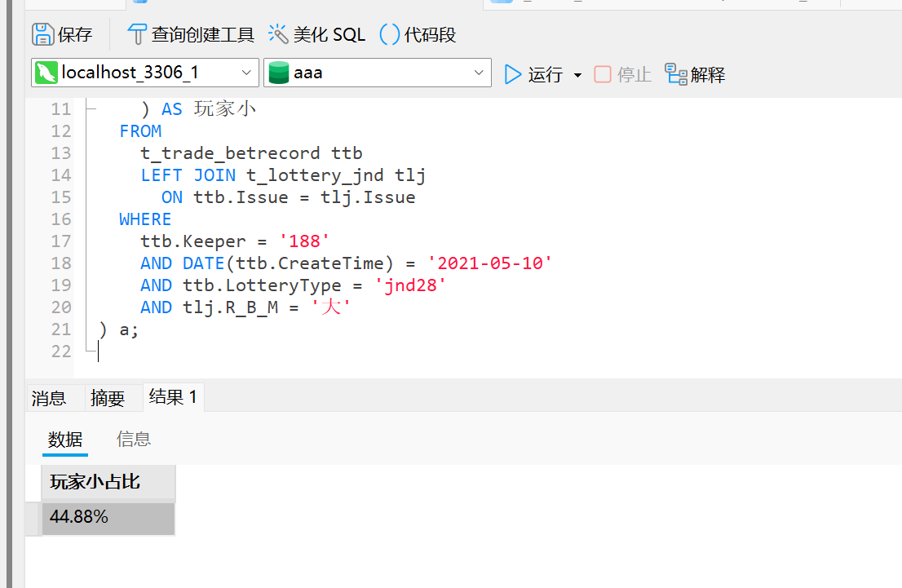The height and width of the screenshot is (588, 902).
Task: Click the green database icon beside aaa
Action: pyautogui.click(x=278, y=73)
